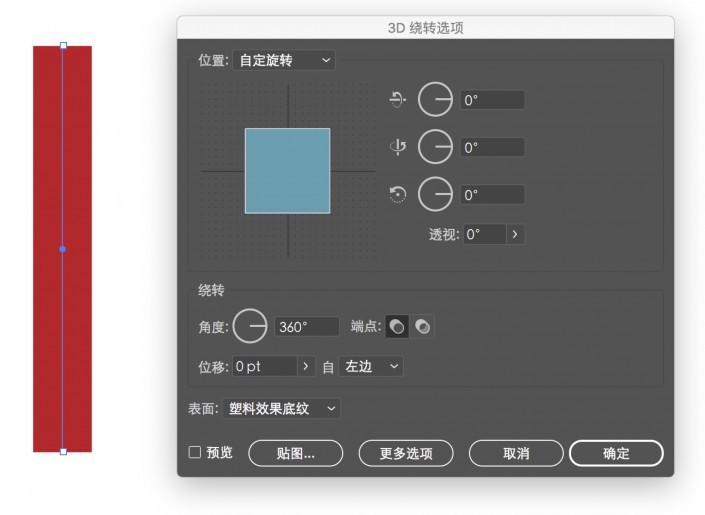Screen dimensions: 705x515
Task: Click the 确定 button
Action: point(616,453)
